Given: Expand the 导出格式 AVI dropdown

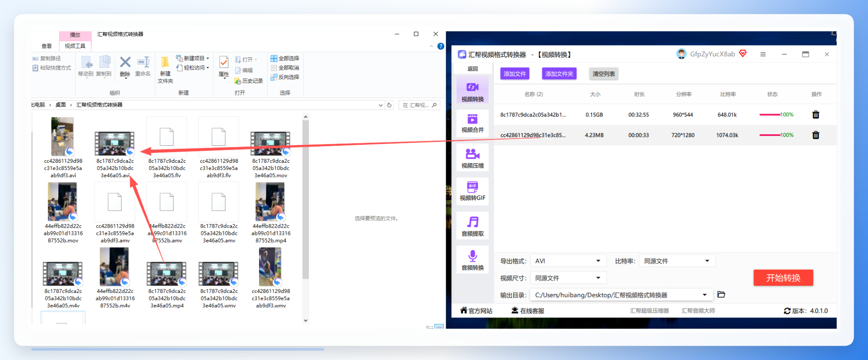Looking at the screenshot, I should [x=598, y=261].
